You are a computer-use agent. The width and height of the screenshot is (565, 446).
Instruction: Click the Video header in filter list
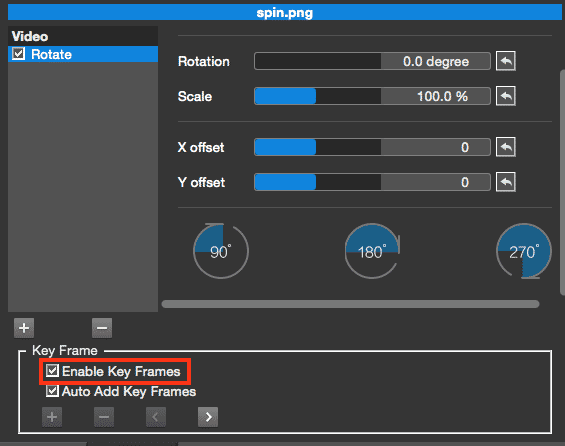tap(83, 36)
